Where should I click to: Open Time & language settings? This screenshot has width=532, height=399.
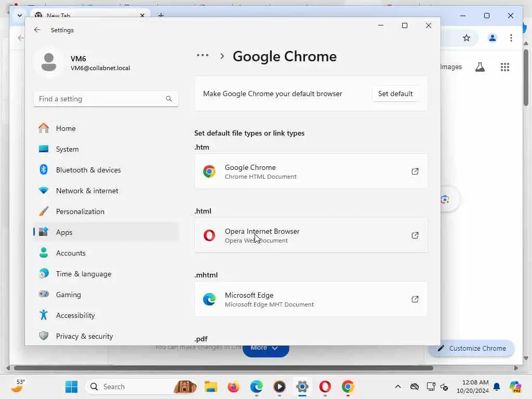coord(106,274)
